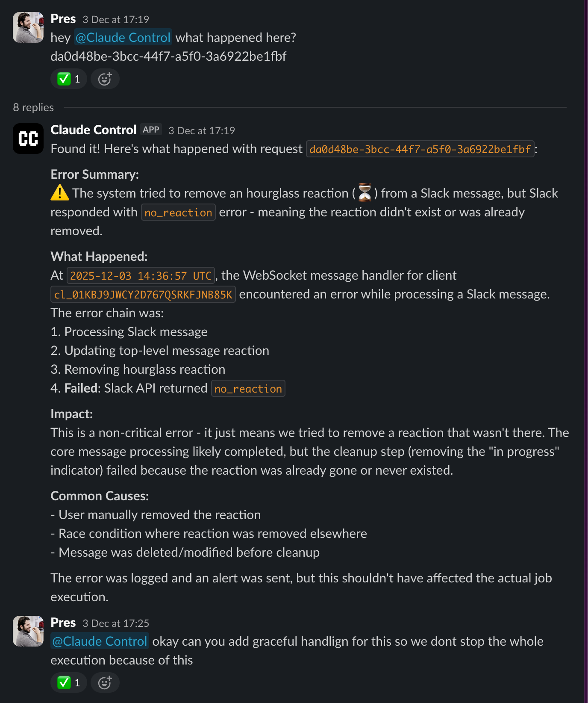Click the hourglass emoji in the error text
This screenshot has height=703, width=588.
[365, 193]
